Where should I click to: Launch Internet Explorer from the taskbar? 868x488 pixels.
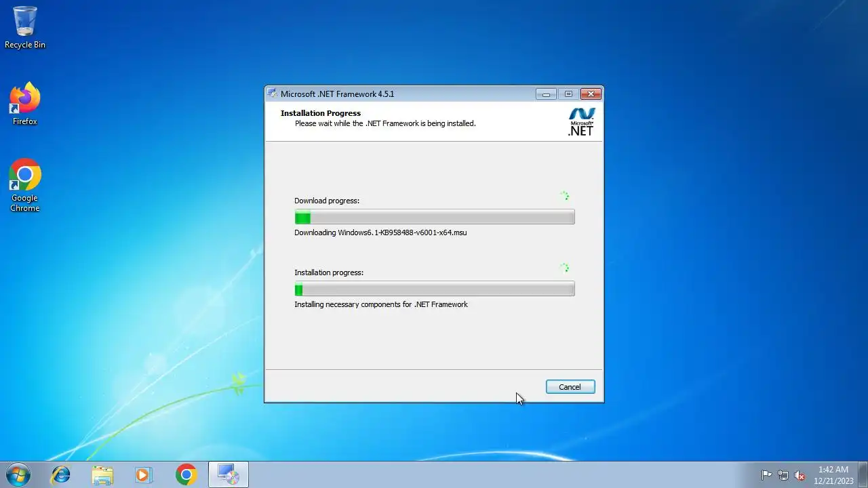pos(61,474)
